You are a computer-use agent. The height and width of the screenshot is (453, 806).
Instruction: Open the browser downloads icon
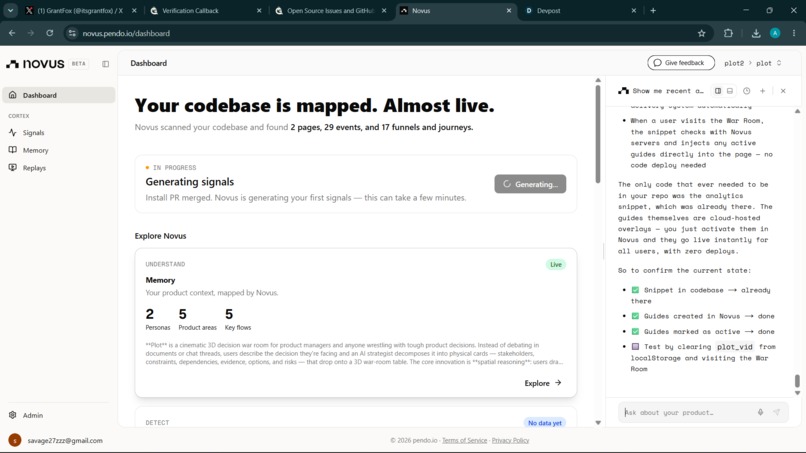[756, 33]
